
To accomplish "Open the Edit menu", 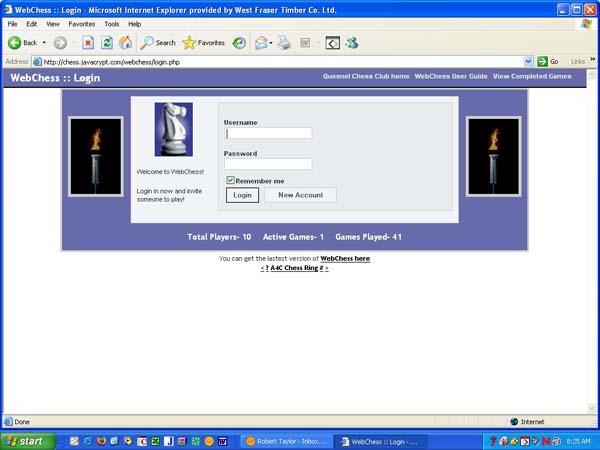I will coord(31,24).
